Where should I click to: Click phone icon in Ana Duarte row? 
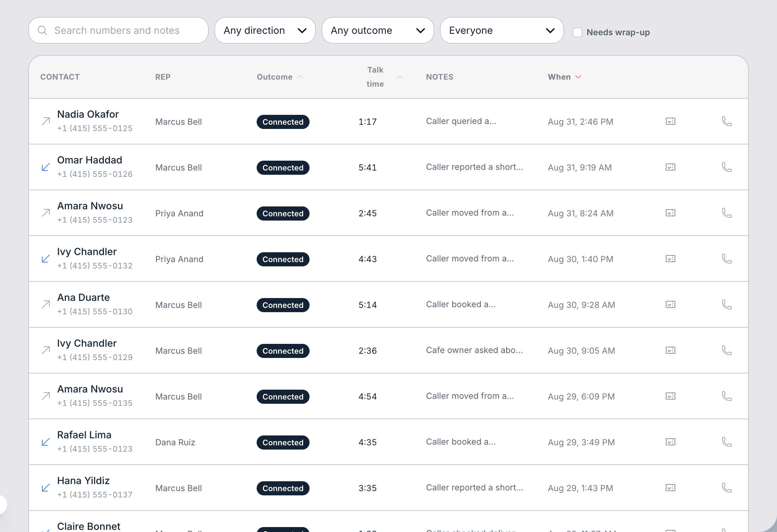click(x=727, y=304)
